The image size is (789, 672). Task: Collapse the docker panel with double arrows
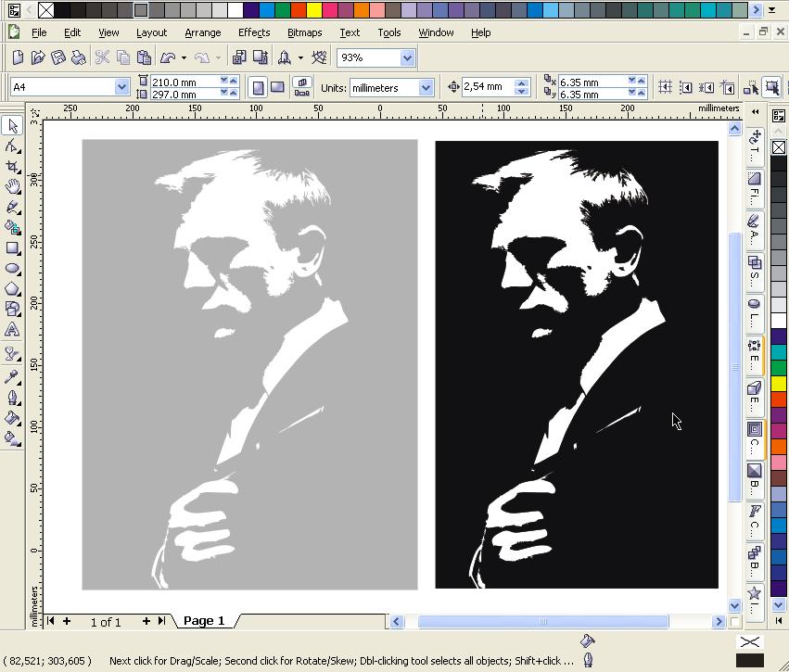click(755, 111)
